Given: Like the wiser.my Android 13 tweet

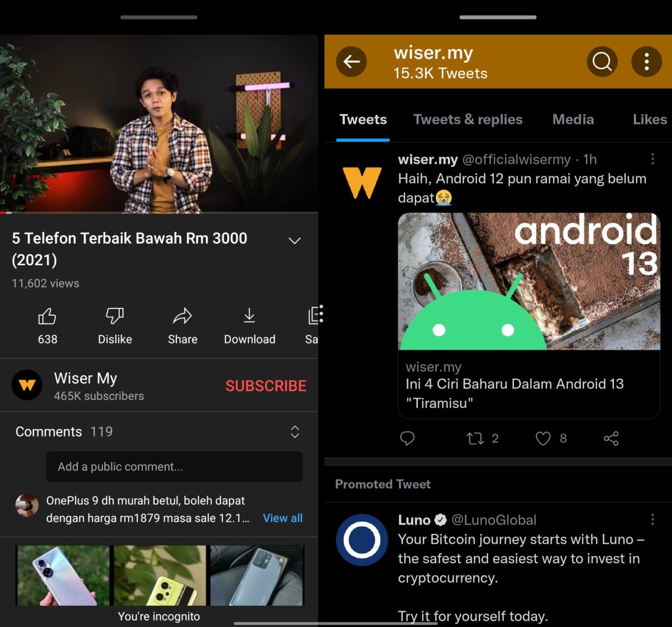Looking at the screenshot, I should (543, 438).
